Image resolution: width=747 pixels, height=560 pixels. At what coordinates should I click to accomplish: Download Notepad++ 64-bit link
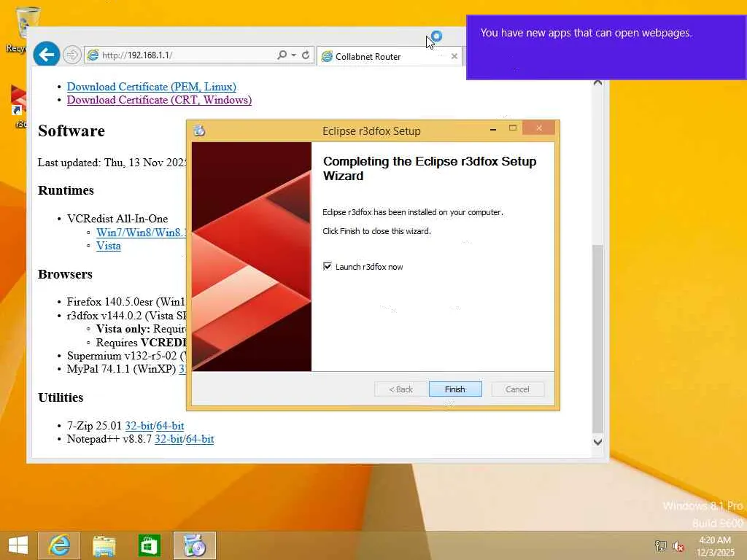tap(200, 439)
